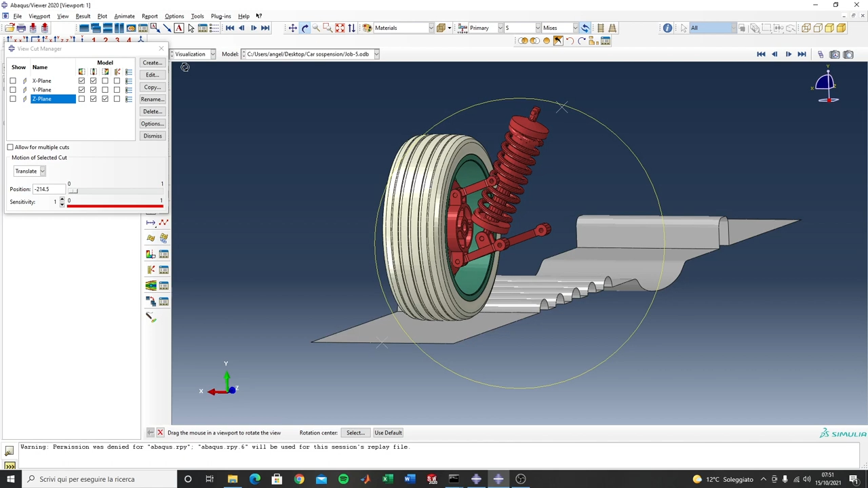Show the Z-Plane view cut

(13, 99)
